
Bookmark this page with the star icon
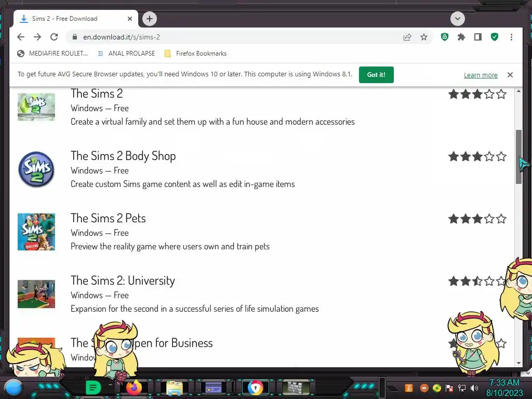pos(424,37)
